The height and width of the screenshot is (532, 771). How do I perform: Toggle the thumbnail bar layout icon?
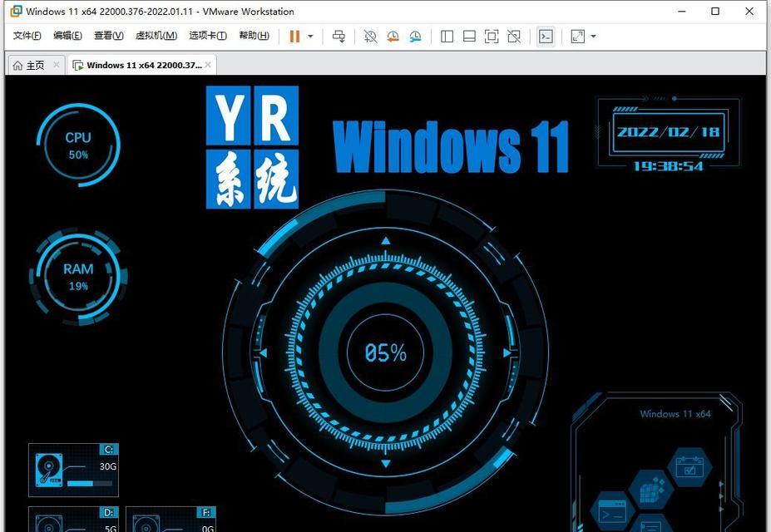click(x=470, y=37)
